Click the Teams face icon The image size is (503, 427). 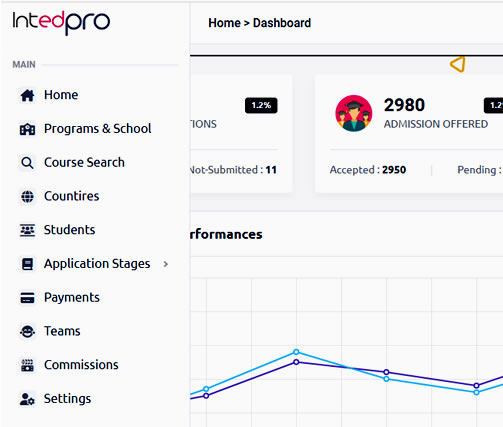pyautogui.click(x=27, y=332)
